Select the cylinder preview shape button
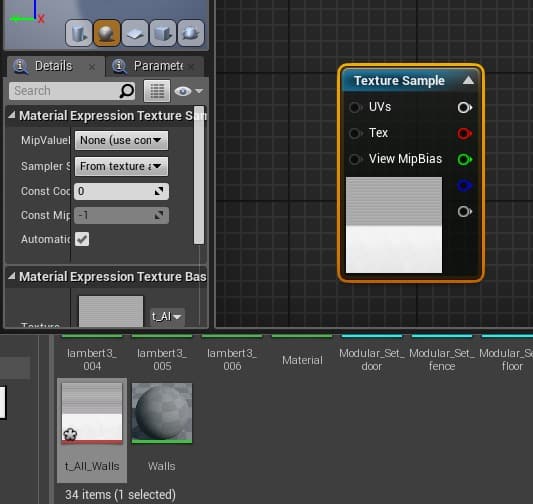533x504 pixels. [x=79, y=33]
